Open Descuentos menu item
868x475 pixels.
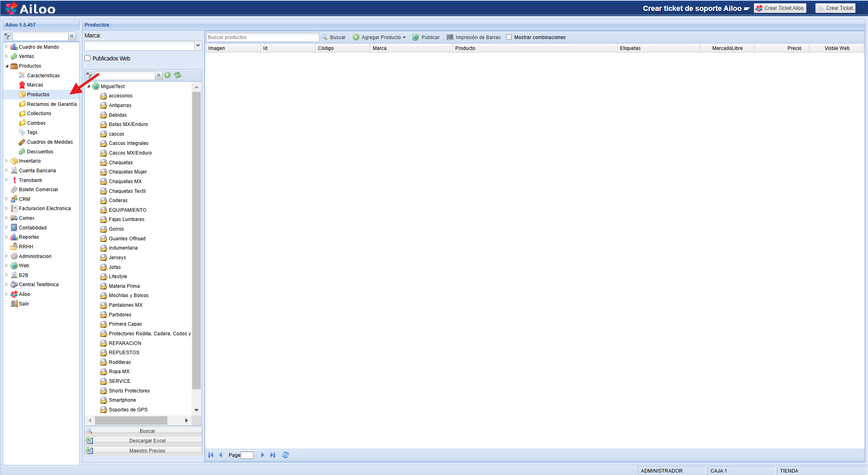tap(40, 152)
